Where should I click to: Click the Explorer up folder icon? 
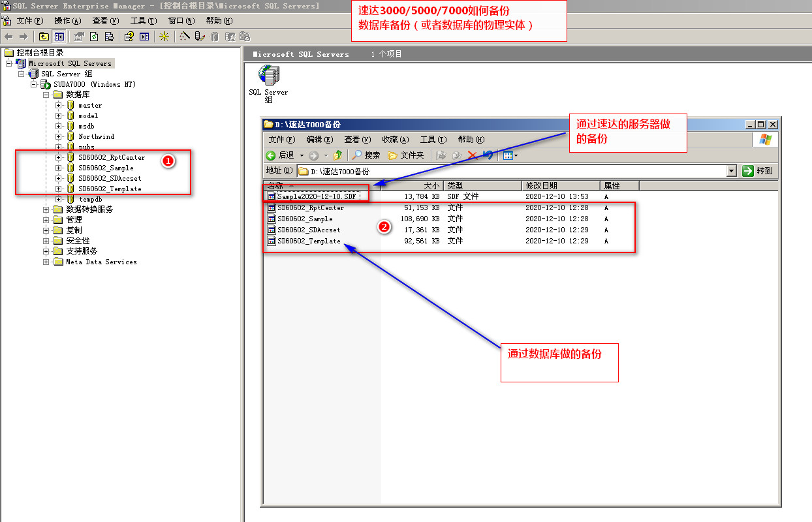pos(338,155)
